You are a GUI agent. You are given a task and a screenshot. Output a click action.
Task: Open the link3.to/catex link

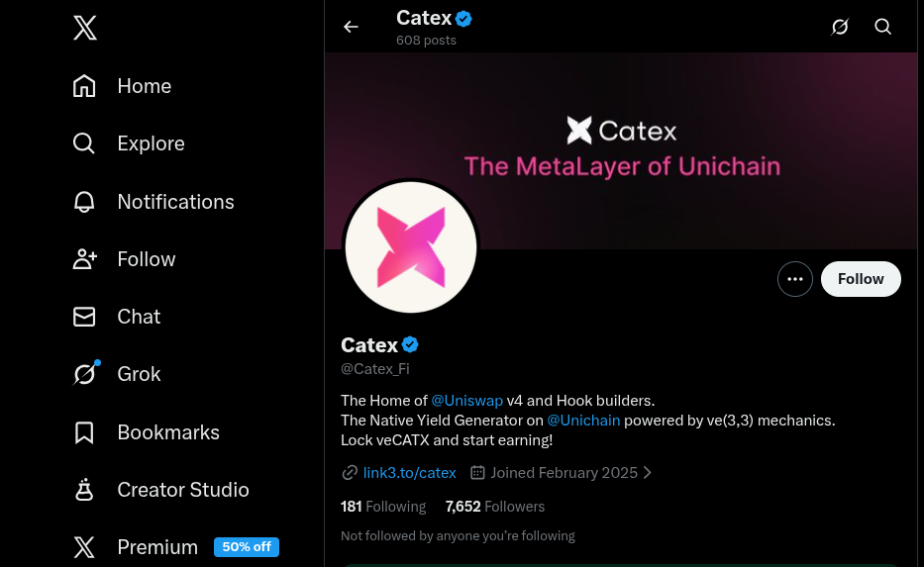(x=409, y=473)
